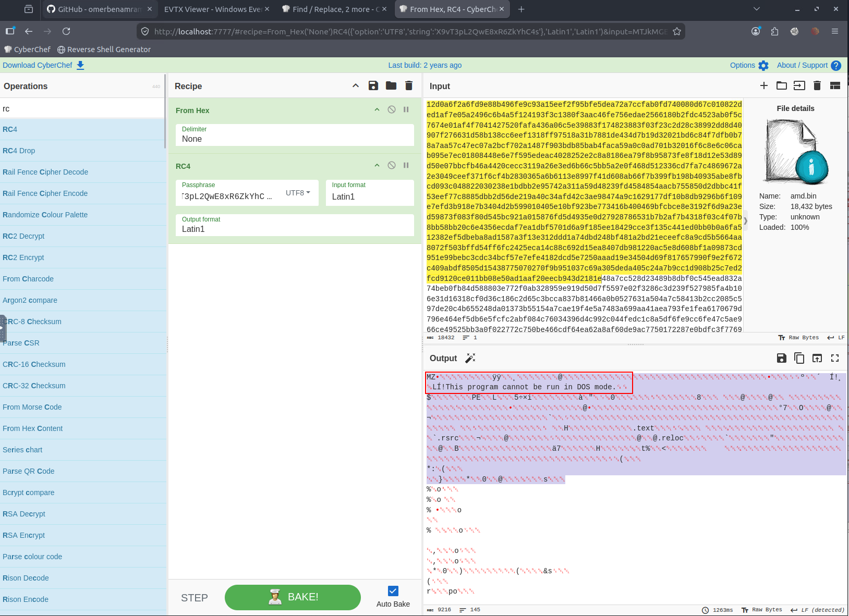Screen dimensions: 849x616
Task: Collapse the RC4 operation
Action: pyautogui.click(x=377, y=165)
